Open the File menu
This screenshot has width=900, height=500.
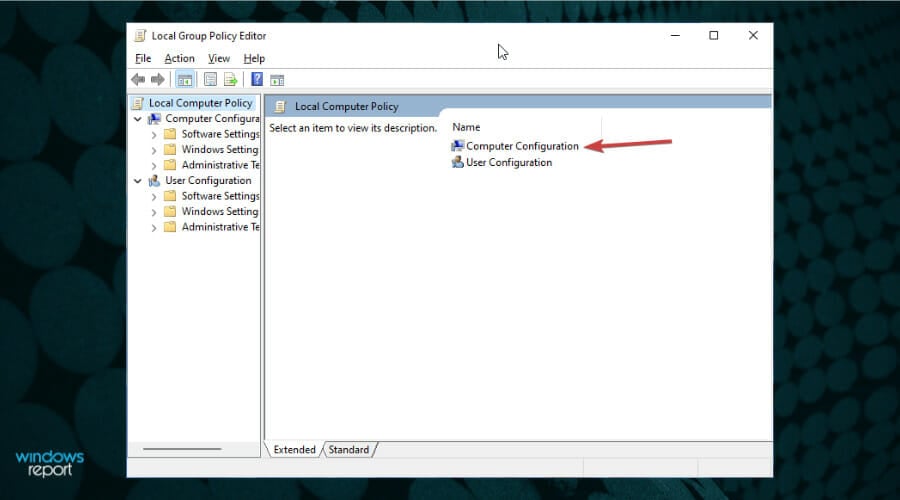point(143,59)
